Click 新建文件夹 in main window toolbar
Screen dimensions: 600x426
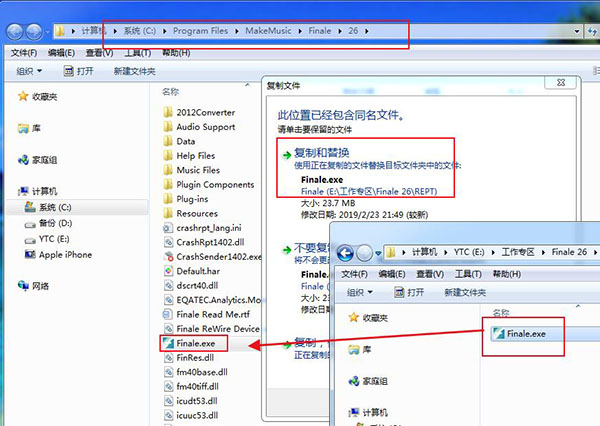tap(134, 71)
